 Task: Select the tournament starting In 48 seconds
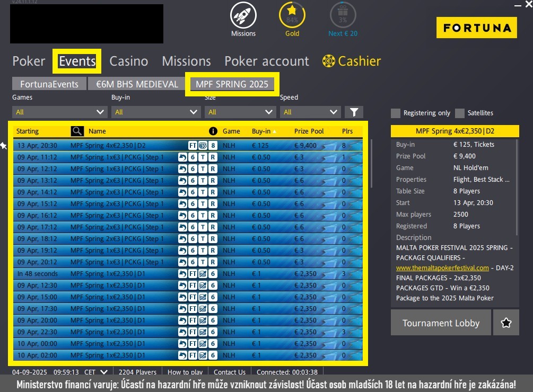point(188,273)
